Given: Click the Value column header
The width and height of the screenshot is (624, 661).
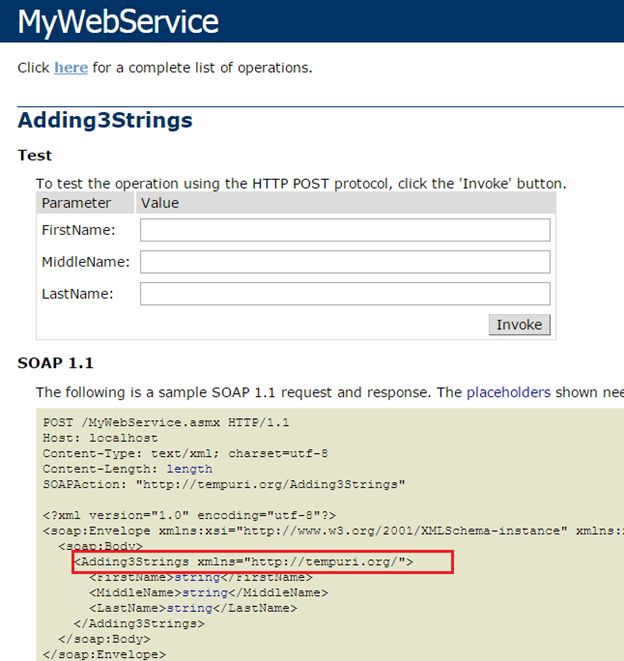Looking at the screenshot, I should [160, 203].
